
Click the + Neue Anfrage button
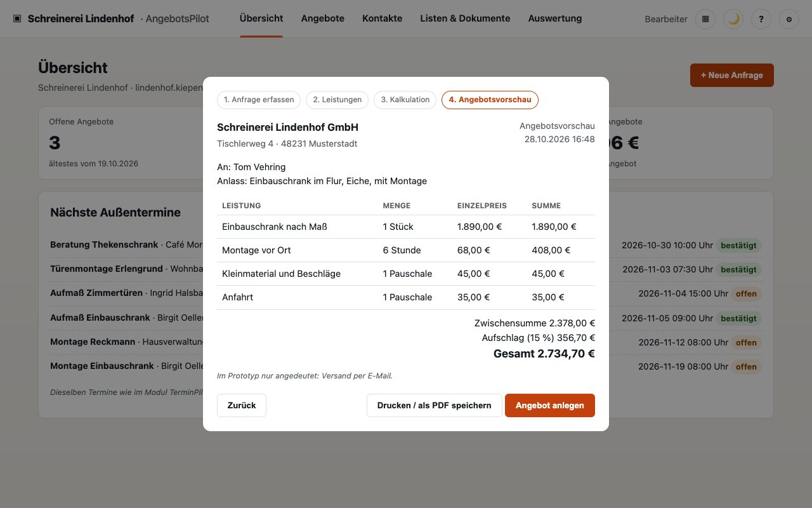pos(732,75)
